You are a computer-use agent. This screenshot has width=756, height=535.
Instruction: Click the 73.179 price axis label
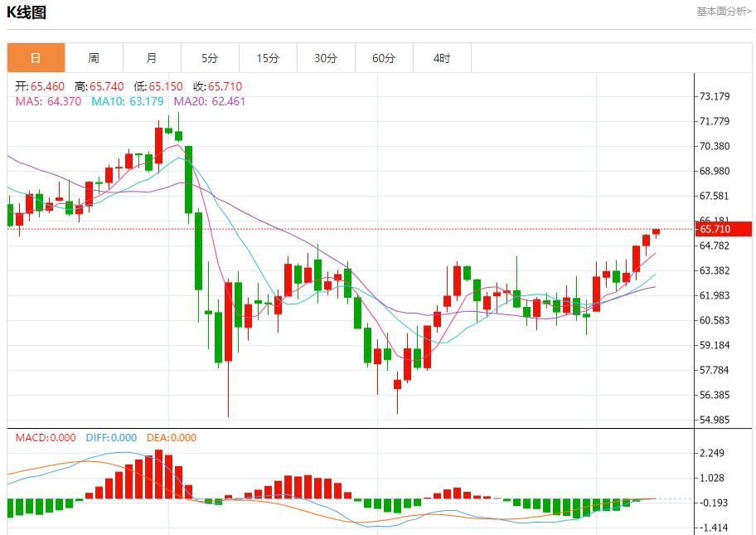715,96
